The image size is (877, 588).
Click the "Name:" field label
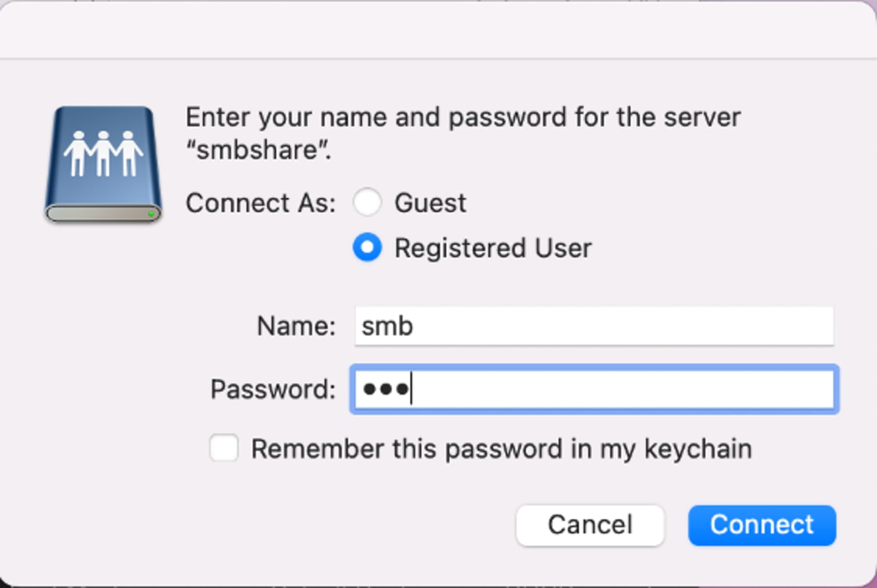pyautogui.click(x=296, y=326)
